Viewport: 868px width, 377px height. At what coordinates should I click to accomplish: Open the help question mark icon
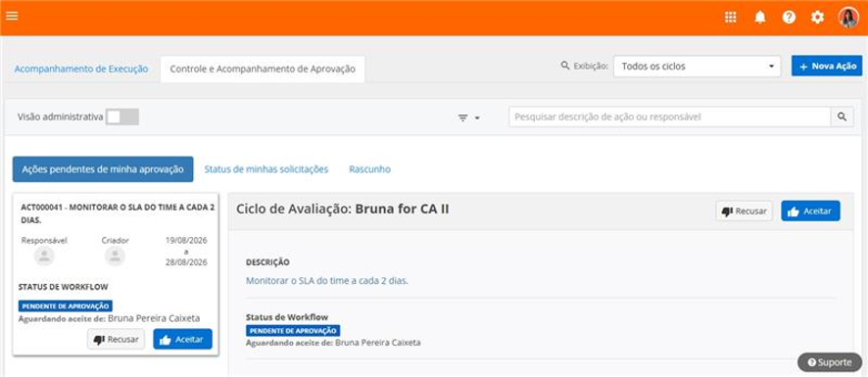(x=789, y=18)
